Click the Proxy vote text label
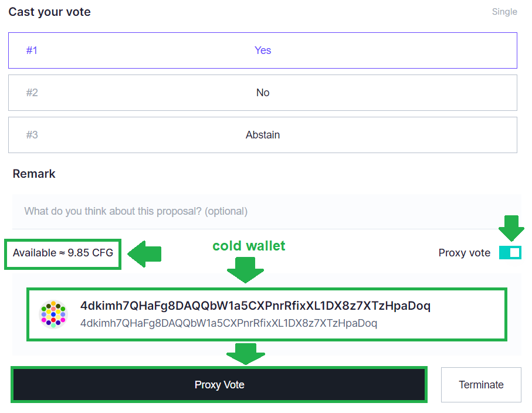The image size is (532, 413). tap(464, 253)
